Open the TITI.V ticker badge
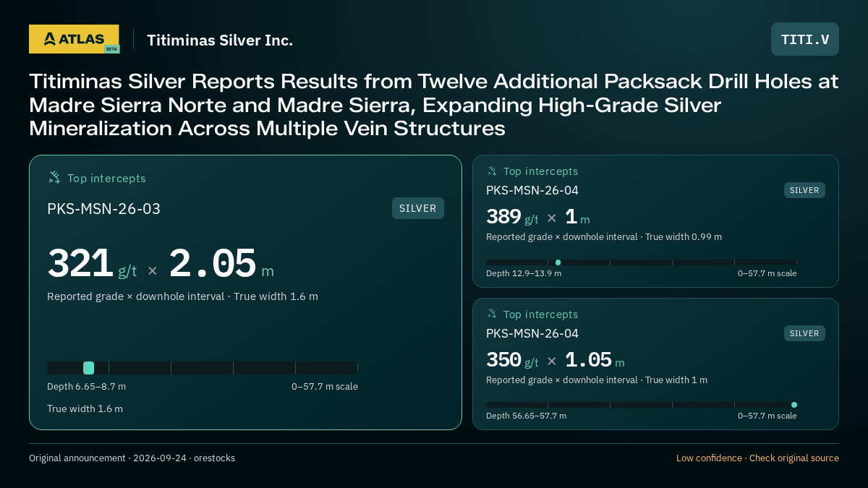868x488 pixels. pyautogui.click(x=805, y=39)
